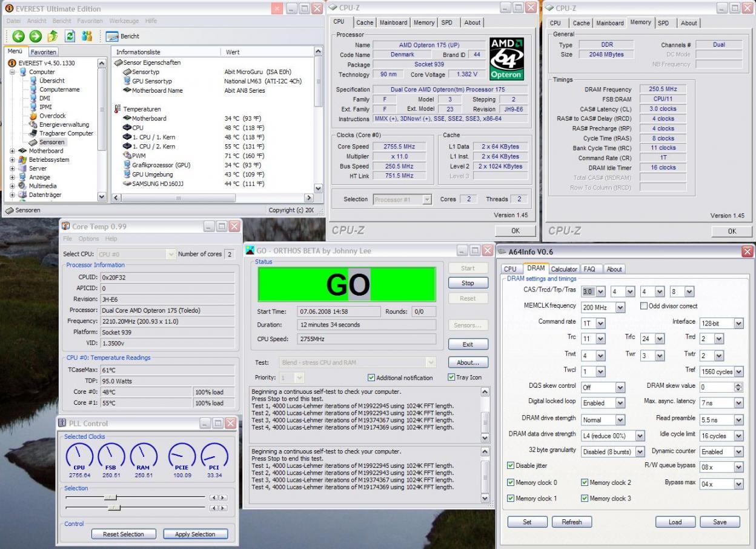Toggle Tray Icon checkbox in ORTHOS
756x549 pixels.
(x=451, y=377)
